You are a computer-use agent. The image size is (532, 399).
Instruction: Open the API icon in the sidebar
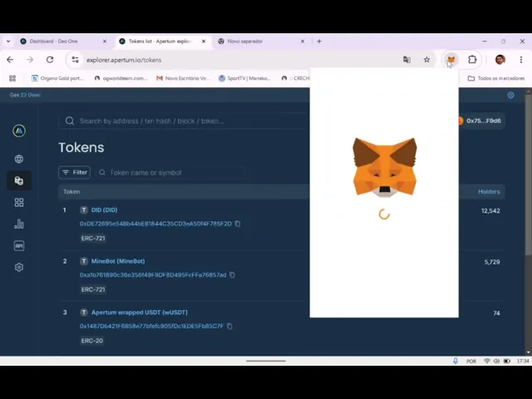click(x=19, y=246)
